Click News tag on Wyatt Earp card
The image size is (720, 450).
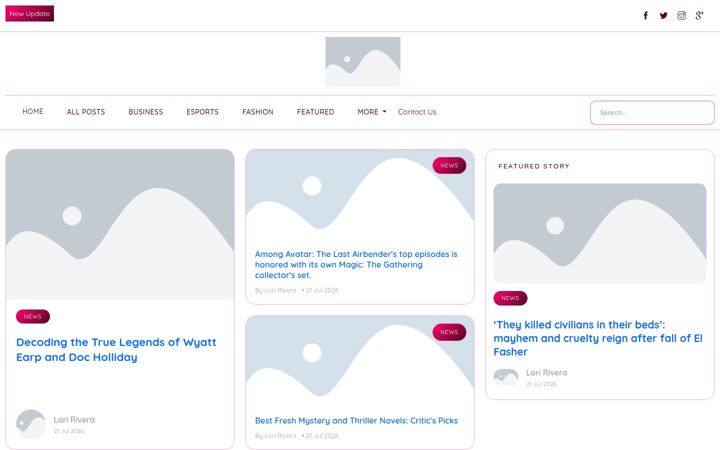[x=33, y=316]
